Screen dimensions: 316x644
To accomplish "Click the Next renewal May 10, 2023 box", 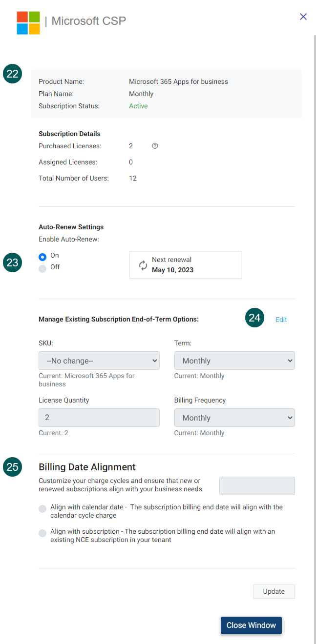I will click(x=186, y=265).
